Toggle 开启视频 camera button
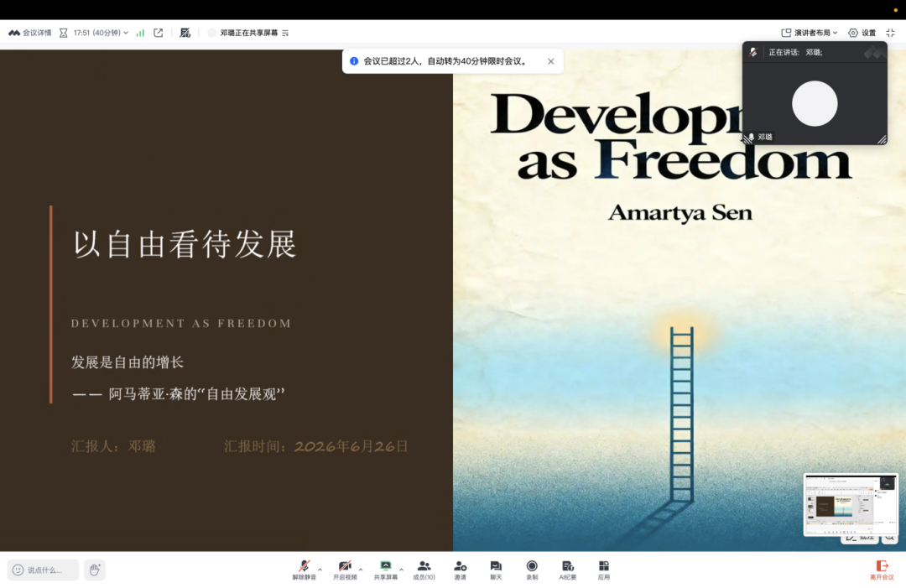The image size is (906, 588). click(x=345, y=570)
